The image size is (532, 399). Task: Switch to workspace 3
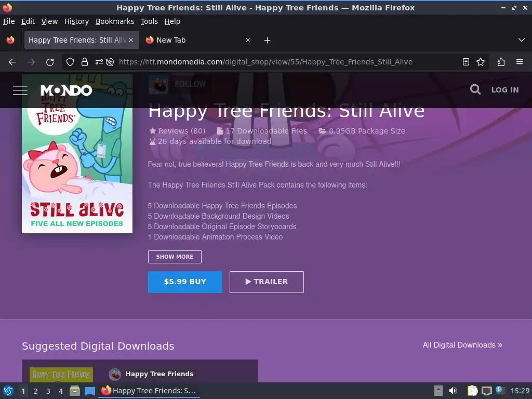click(x=48, y=391)
